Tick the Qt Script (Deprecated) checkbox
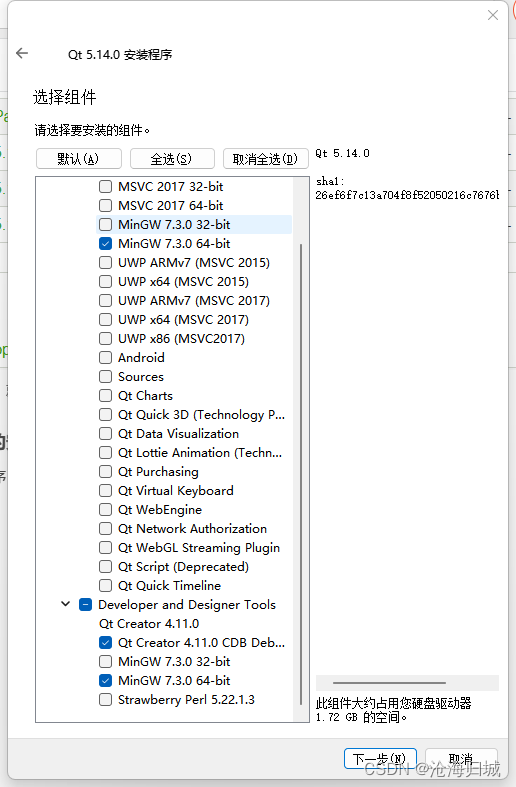The width and height of the screenshot is (516, 787). 105,567
